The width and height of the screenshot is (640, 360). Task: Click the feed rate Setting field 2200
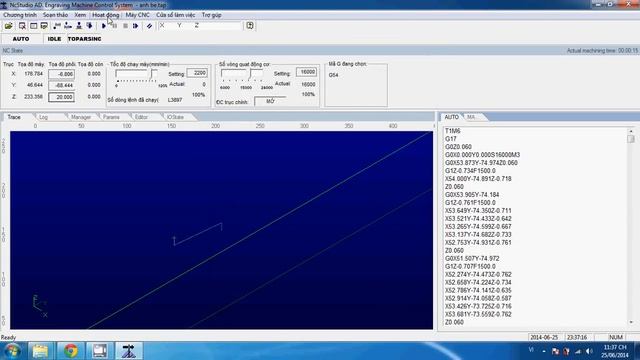[197, 73]
